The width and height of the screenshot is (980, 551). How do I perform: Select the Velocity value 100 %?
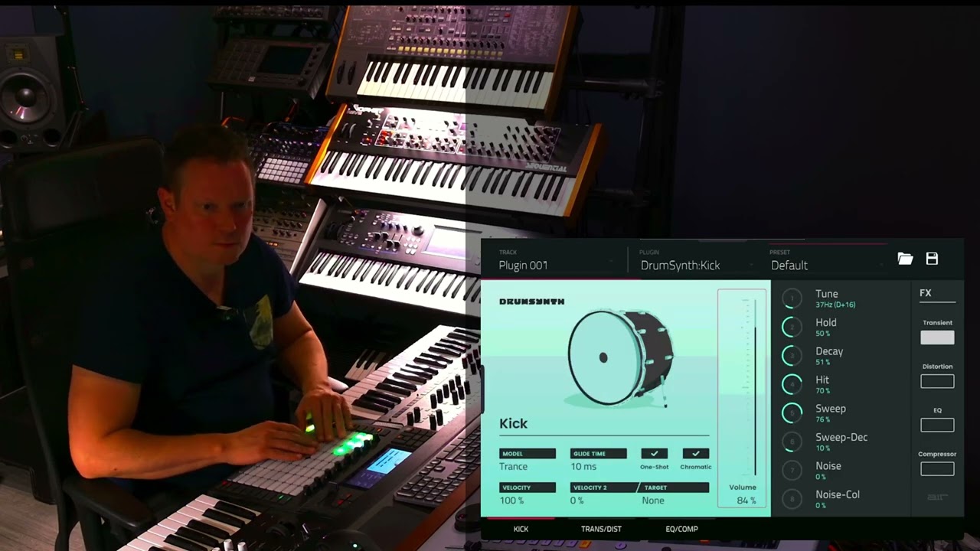point(511,500)
